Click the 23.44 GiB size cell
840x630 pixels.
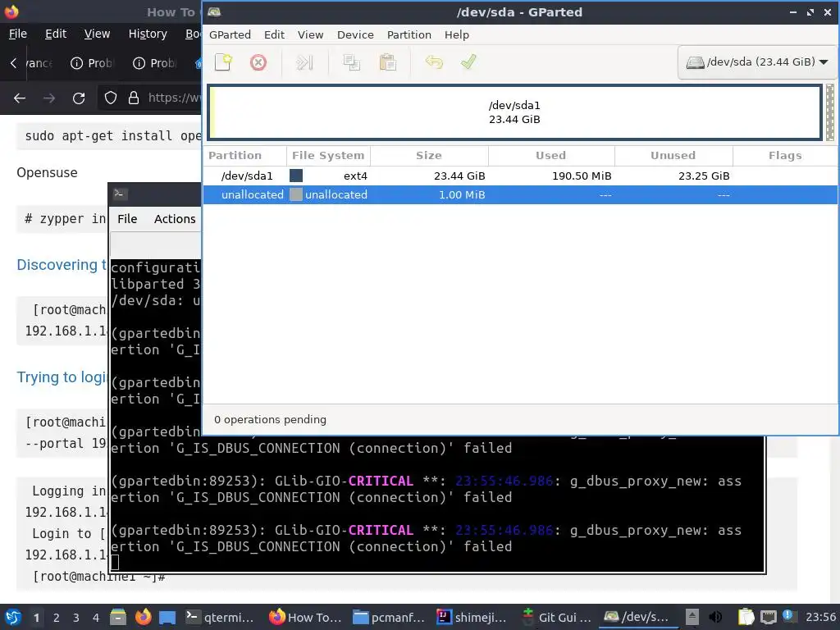[459, 176]
